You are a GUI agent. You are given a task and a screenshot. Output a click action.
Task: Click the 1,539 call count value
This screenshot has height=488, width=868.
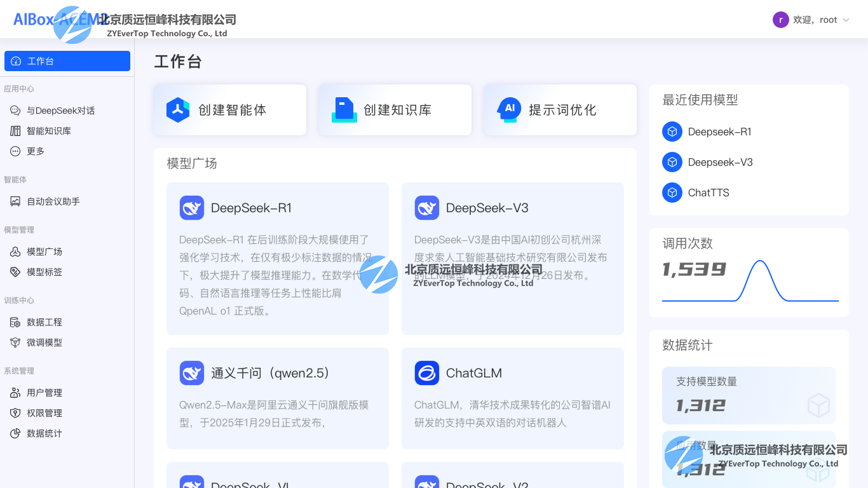[x=694, y=269]
